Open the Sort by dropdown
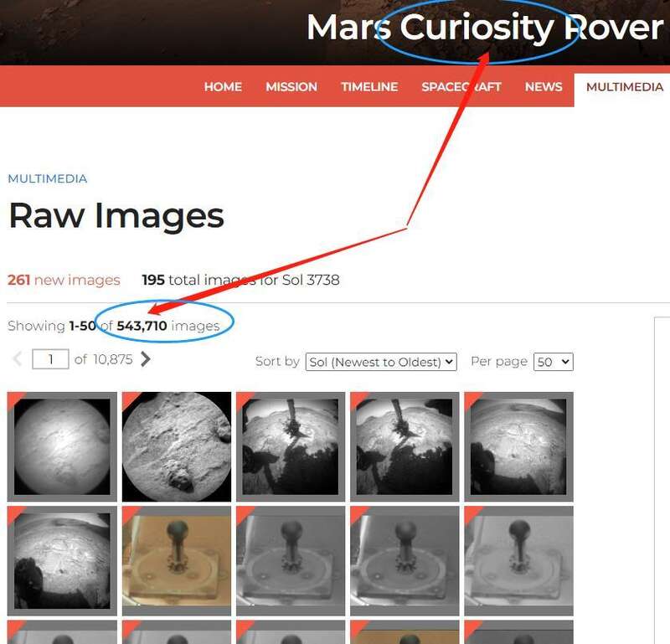The height and width of the screenshot is (644, 670). tap(381, 362)
